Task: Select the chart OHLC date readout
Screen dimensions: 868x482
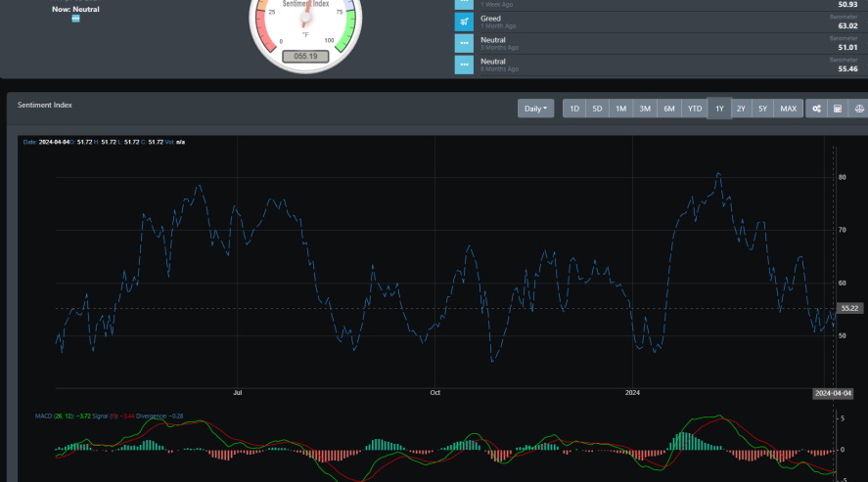Action: pyautogui.click(x=104, y=142)
